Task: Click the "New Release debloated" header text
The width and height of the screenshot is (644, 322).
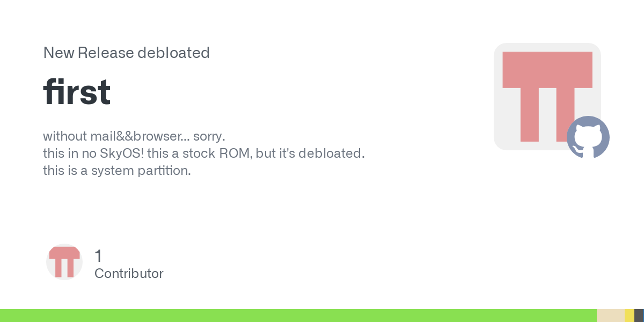Action: click(126, 53)
